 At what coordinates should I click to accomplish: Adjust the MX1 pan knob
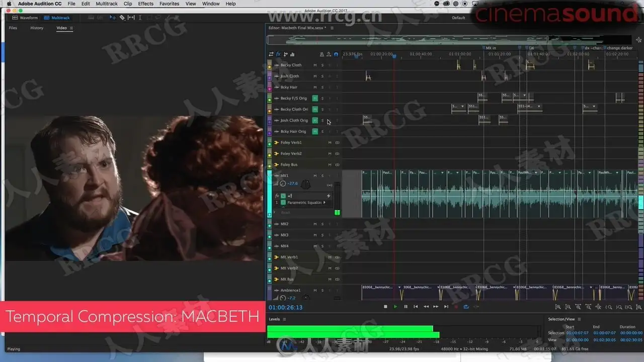tap(305, 185)
